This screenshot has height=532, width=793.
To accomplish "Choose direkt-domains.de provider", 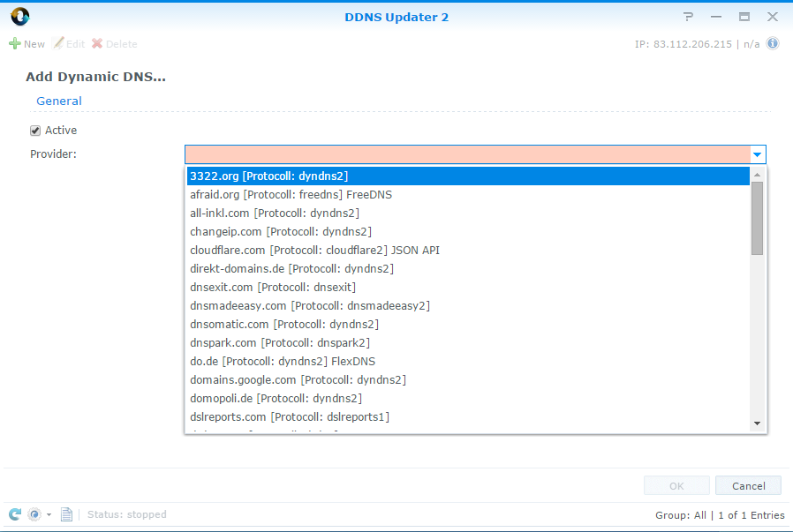I will tap(468, 269).
